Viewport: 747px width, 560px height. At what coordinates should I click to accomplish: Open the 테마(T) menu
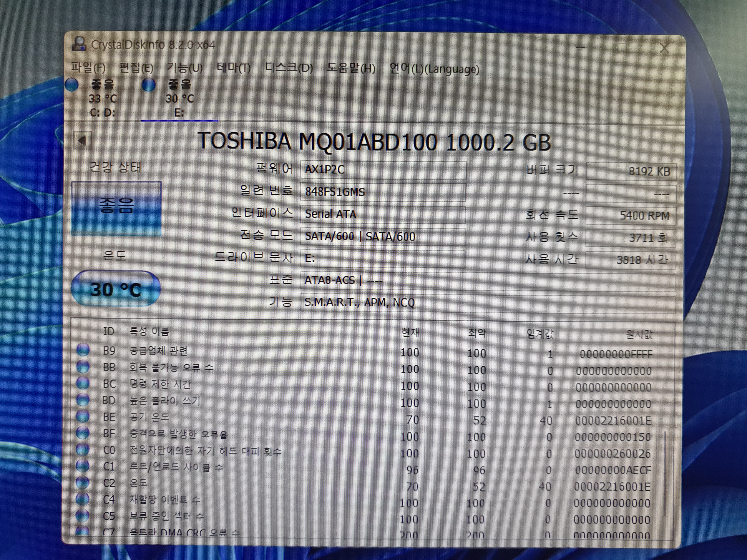[233, 68]
